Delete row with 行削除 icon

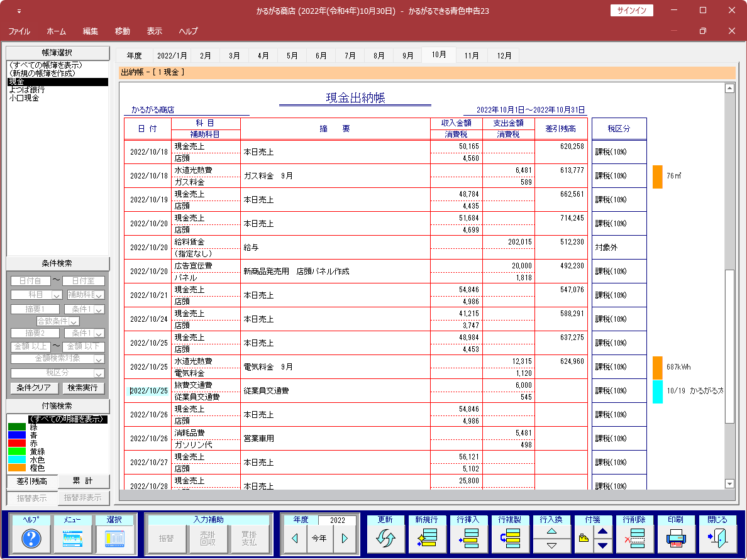pos(634,539)
